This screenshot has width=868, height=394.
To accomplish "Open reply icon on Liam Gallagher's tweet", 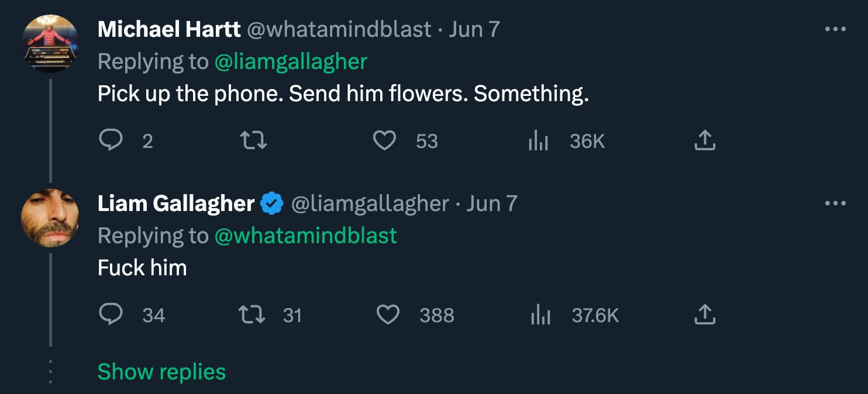I will click(x=111, y=315).
